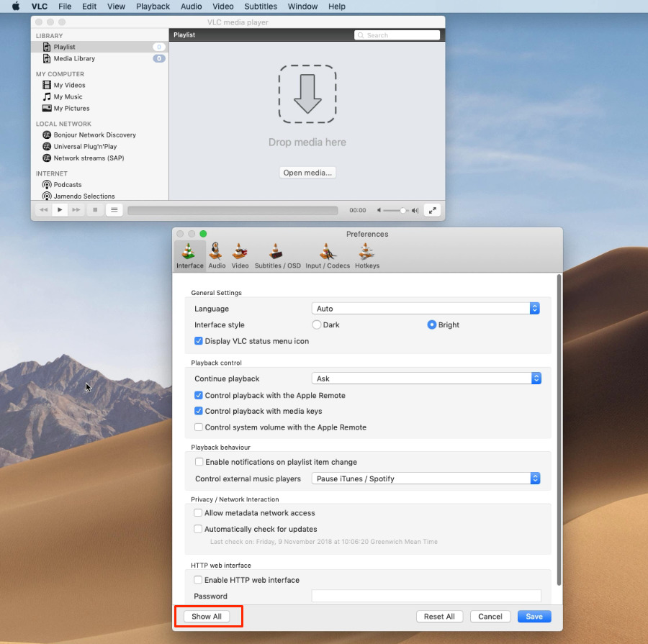648x644 pixels.
Task: Open the Language dropdown
Action: point(426,309)
